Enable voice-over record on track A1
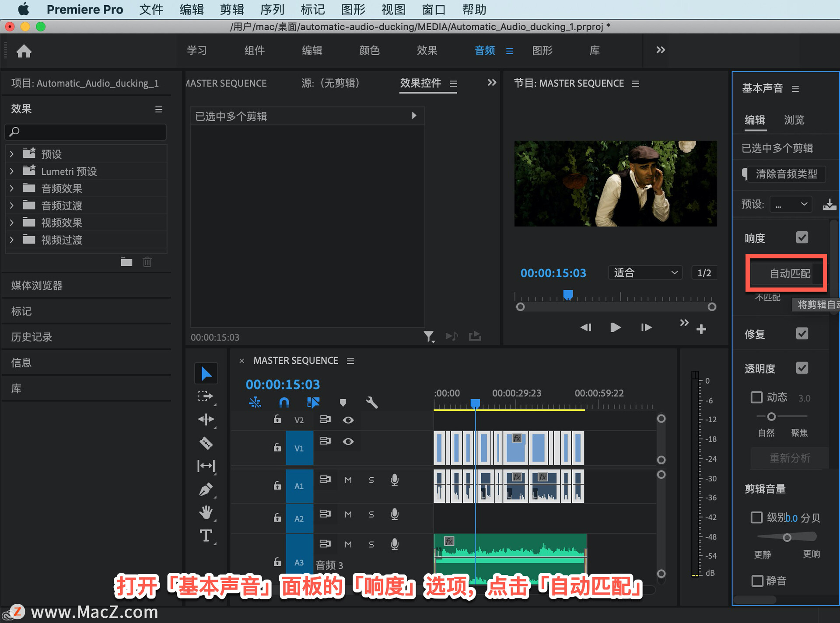The width and height of the screenshot is (840, 623). point(395,480)
